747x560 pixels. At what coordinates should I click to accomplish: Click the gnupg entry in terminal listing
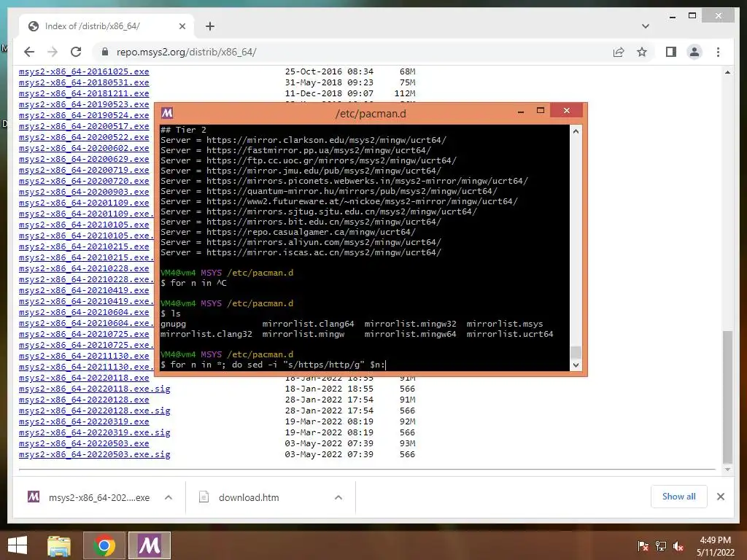point(173,324)
